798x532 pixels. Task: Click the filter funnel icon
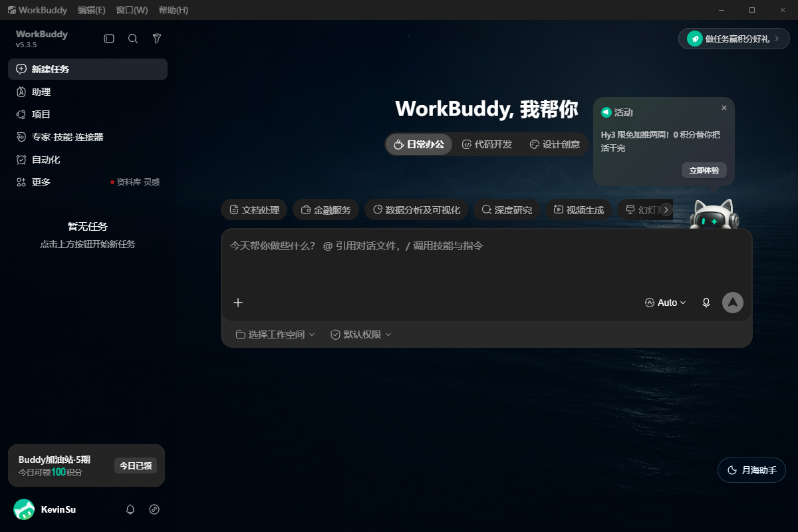157,39
